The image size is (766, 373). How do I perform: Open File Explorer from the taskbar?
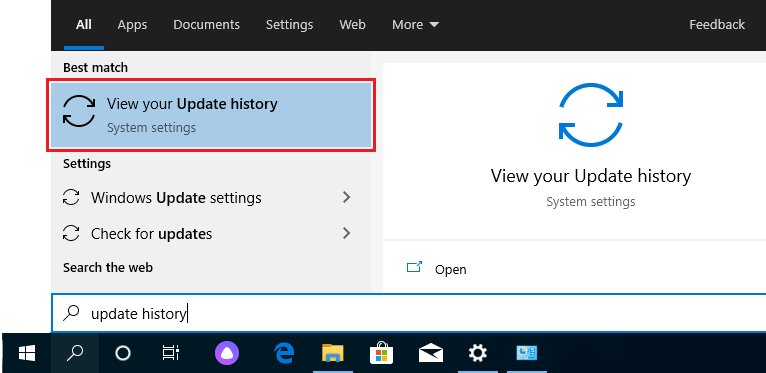pos(333,353)
